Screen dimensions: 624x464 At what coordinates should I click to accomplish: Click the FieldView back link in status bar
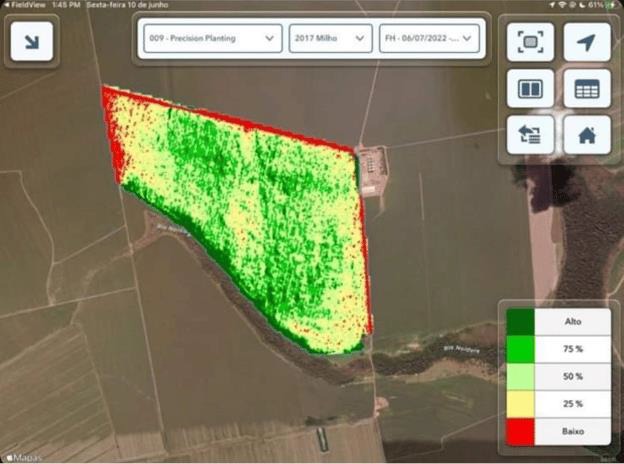tap(23, 5)
